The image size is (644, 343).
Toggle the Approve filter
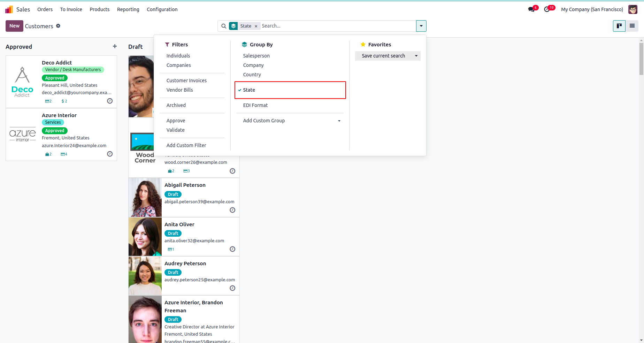pos(176,121)
